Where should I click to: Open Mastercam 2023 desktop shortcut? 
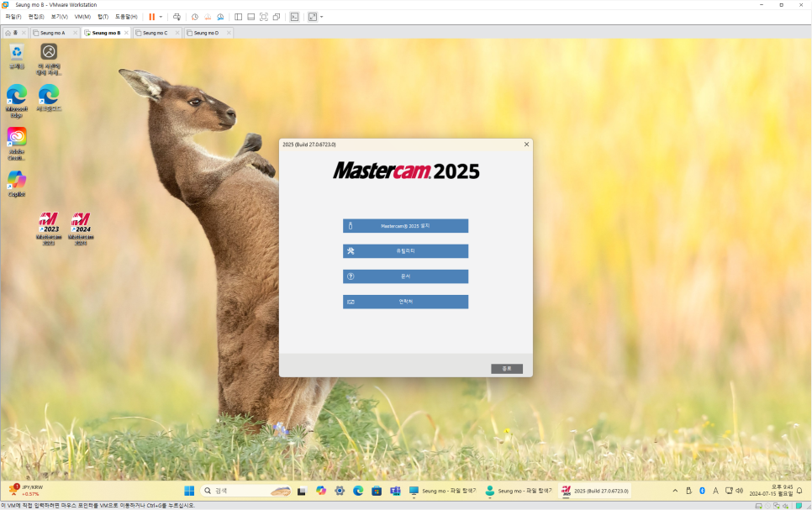[50, 227]
